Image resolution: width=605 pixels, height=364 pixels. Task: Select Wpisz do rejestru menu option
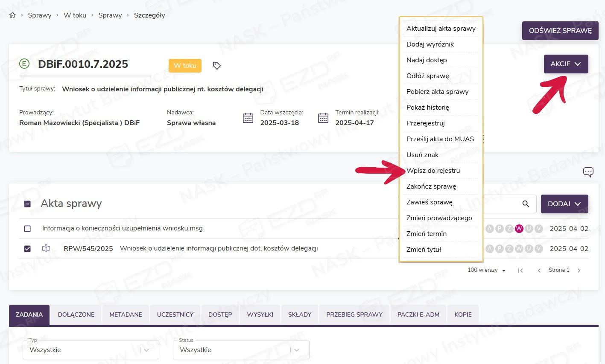(x=433, y=171)
